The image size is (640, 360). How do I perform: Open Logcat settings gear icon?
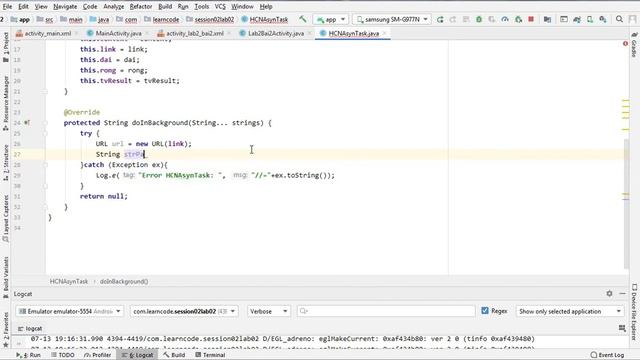609,293
